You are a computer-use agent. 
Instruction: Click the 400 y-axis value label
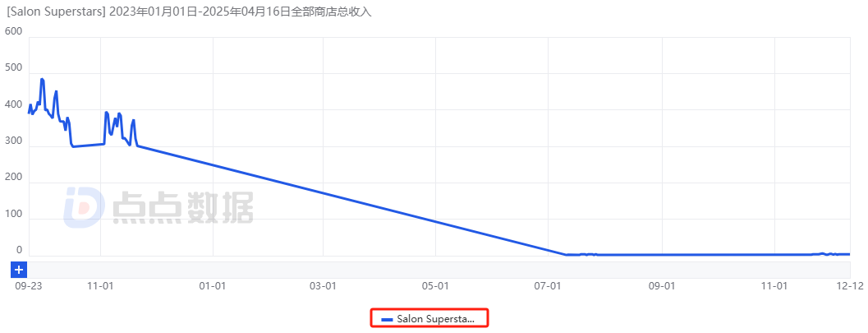pyautogui.click(x=13, y=104)
